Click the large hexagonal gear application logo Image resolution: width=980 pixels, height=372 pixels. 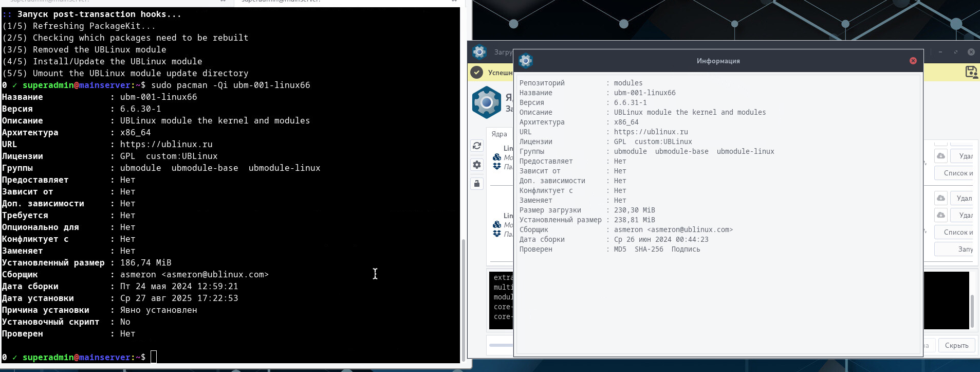(x=486, y=102)
